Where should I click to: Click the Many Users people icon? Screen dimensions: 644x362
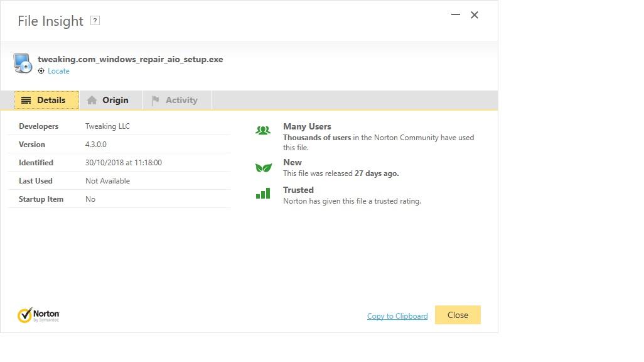[x=263, y=131]
